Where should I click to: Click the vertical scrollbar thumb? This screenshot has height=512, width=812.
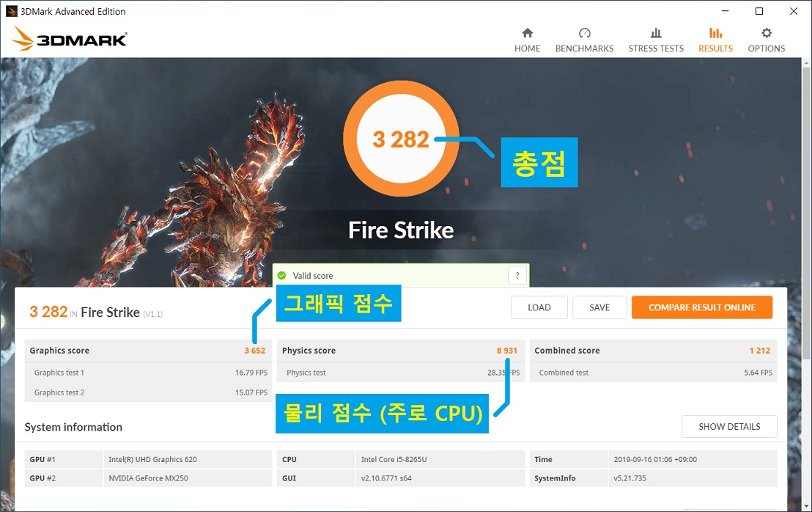coord(806,213)
